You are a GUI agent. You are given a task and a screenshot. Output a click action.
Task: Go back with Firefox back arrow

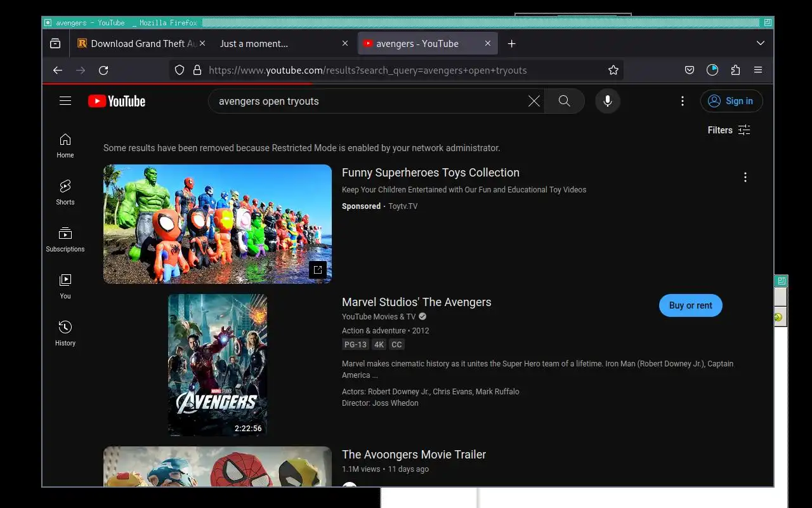click(58, 70)
